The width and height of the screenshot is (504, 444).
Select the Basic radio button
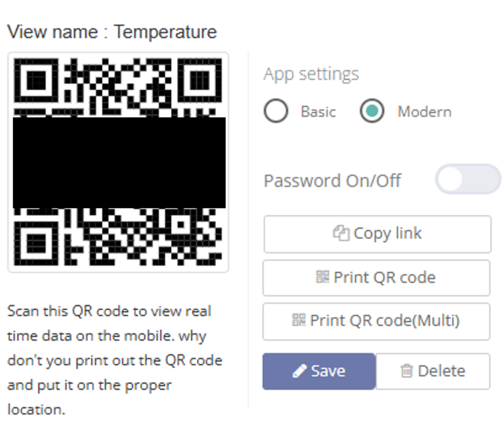[x=276, y=111]
